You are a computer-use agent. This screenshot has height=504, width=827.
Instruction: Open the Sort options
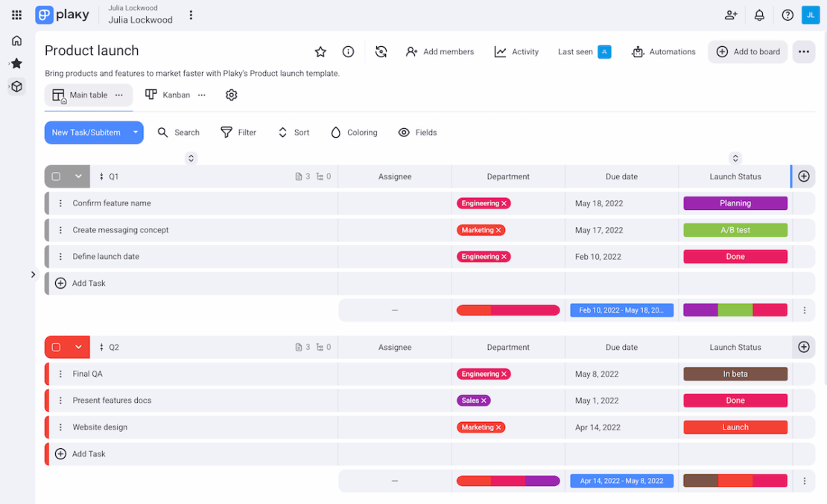[x=294, y=132]
